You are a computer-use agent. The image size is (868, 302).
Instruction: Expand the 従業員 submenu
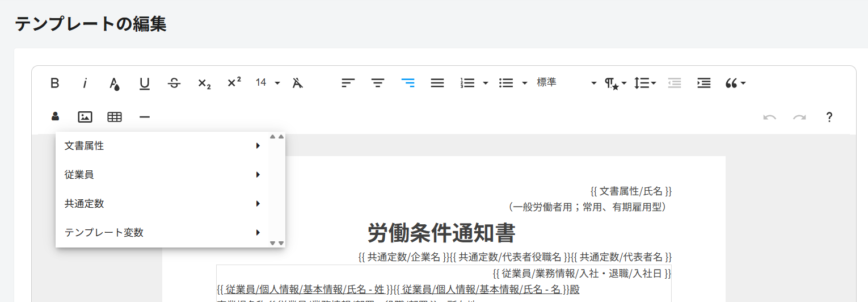162,175
